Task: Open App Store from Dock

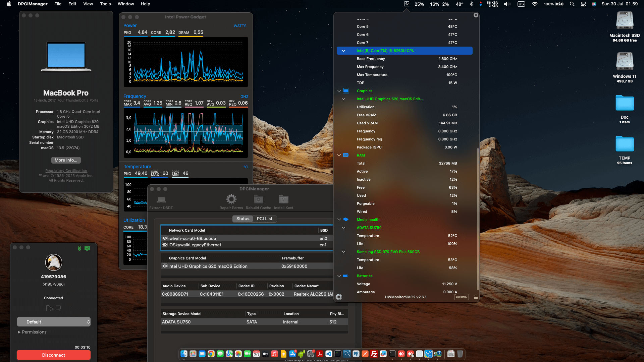Action: 292,354
